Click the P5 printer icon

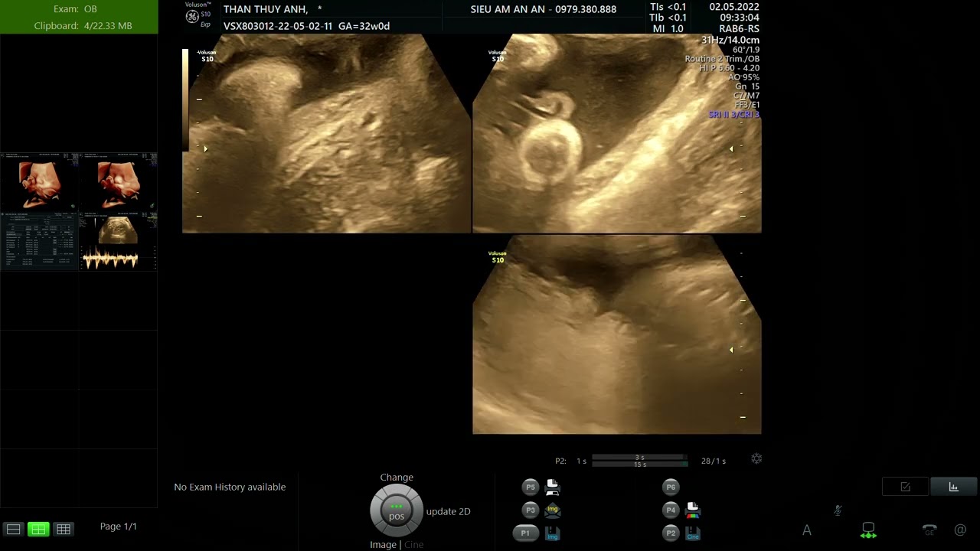[x=552, y=487]
